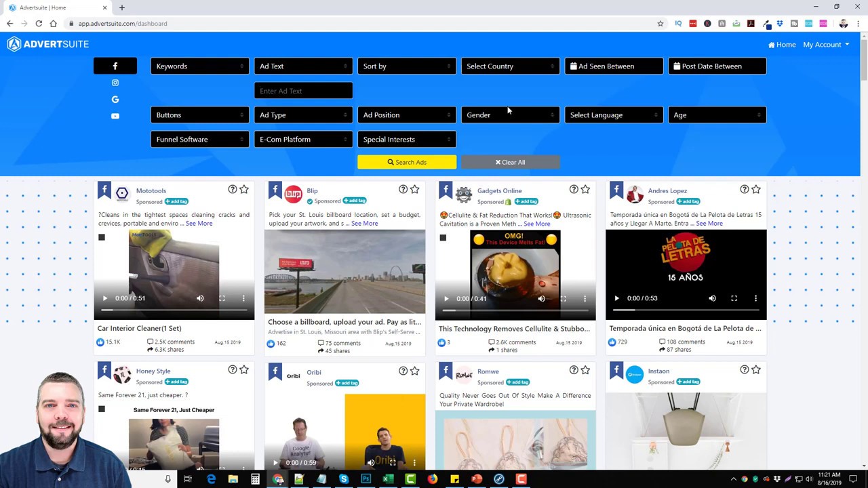Open help icon on the Mototools ad

(233, 190)
